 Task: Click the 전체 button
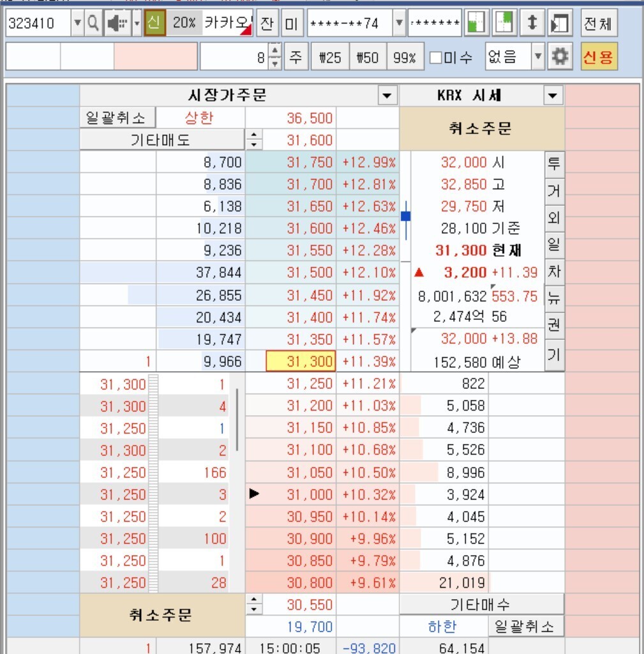tap(598, 22)
